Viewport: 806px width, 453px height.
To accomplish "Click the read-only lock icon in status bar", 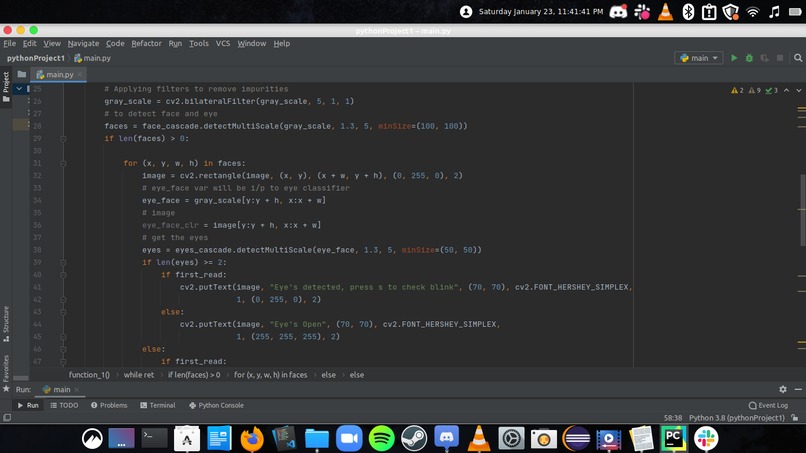I will [x=795, y=418].
